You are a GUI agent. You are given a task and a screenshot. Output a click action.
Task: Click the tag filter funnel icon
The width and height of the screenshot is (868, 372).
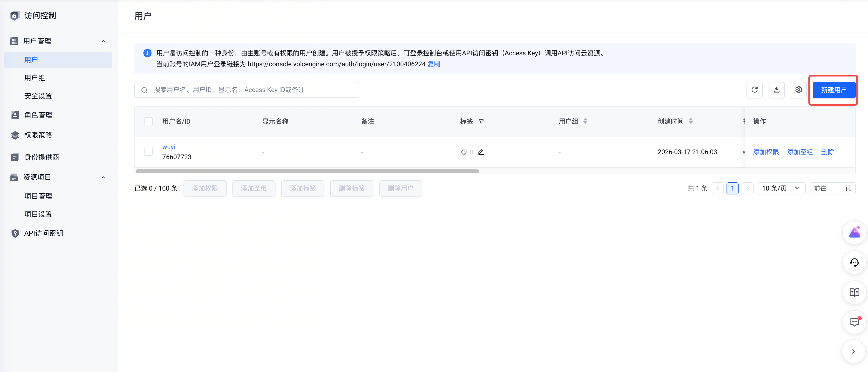481,121
